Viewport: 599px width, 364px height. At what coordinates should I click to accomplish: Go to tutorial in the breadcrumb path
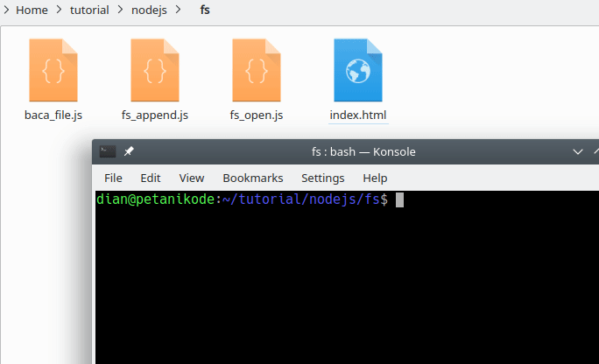click(89, 10)
